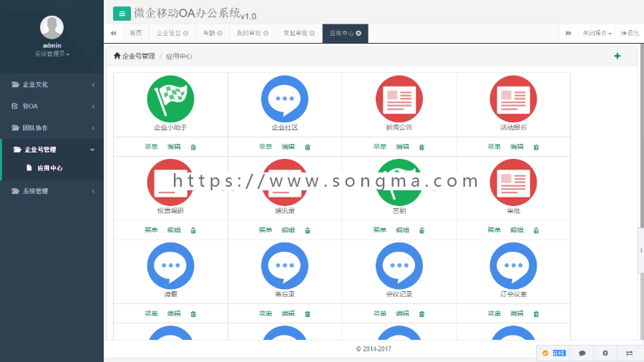The width and height of the screenshot is (644, 362).
Task: Open the 企业社区 chat bubble app icon
Action: pos(285,99)
